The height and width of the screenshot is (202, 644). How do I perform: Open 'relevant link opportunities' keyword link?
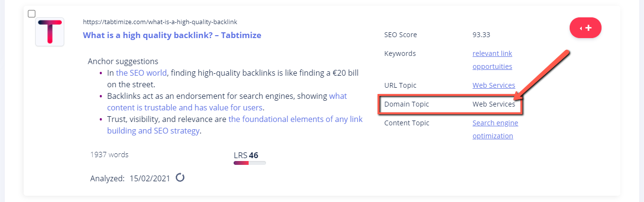coord(492,60)
